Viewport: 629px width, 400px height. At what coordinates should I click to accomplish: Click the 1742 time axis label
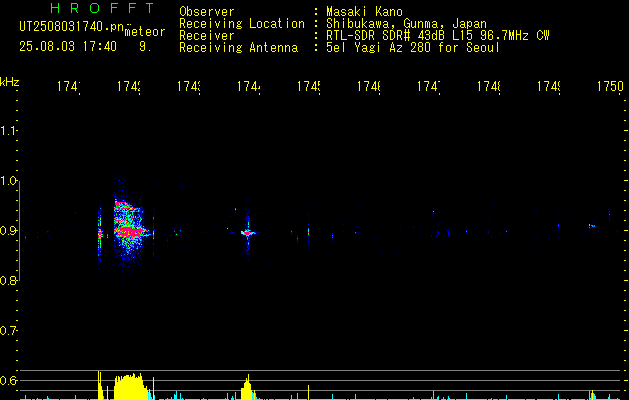pyautogui.click(x=129, y=87)
